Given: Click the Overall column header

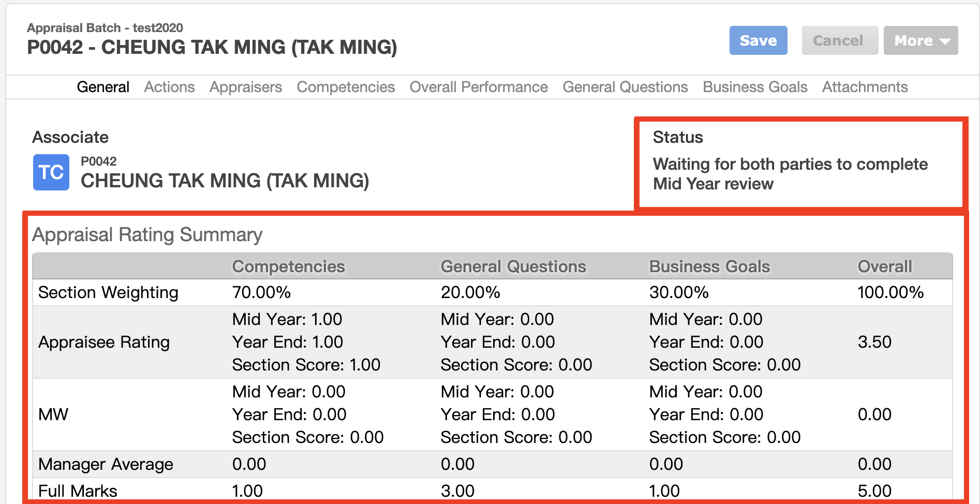Looking at the screenshot, I should 885,266.
